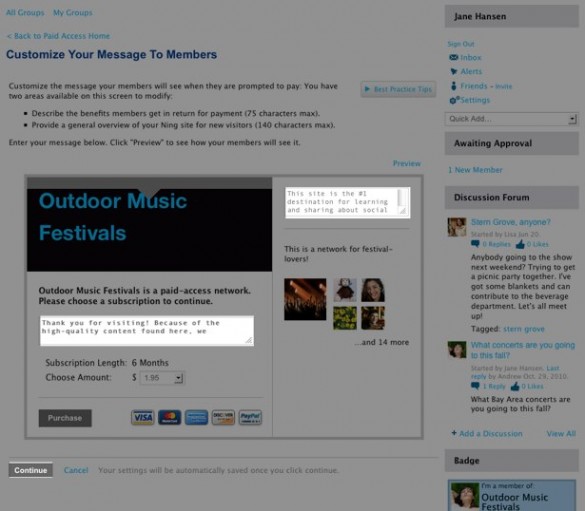Click the Best Practice Tips button
The width and height of the screenshot is (585, 511).
(398, 89)
